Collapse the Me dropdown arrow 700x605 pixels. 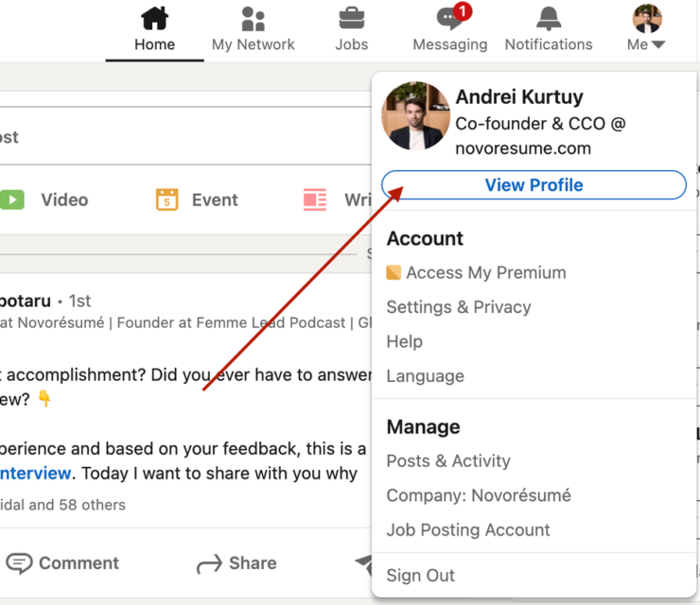click(x=658, y=44)
